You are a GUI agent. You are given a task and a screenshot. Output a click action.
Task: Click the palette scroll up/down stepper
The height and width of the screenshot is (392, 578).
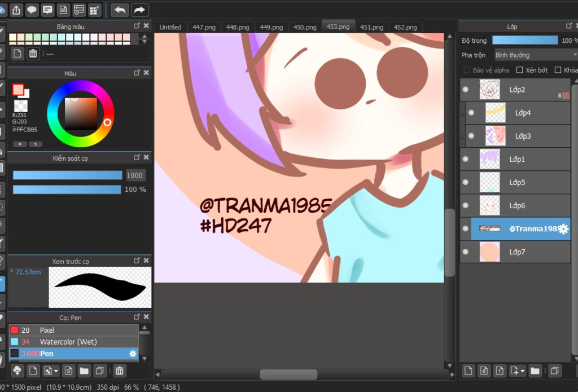pos(144,38)
